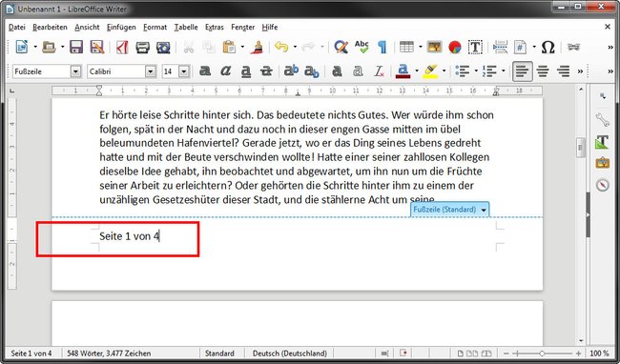The height and width of the screenshot is (364, 620).
Task: Click Deutsch (Deutschland) language in status bar
Action: click(290, 354)
